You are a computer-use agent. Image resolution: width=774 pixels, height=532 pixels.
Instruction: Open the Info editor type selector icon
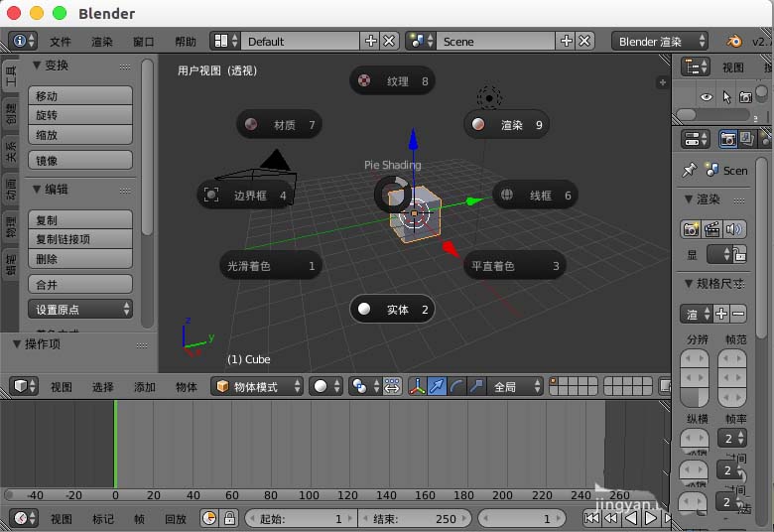[23, 41]
